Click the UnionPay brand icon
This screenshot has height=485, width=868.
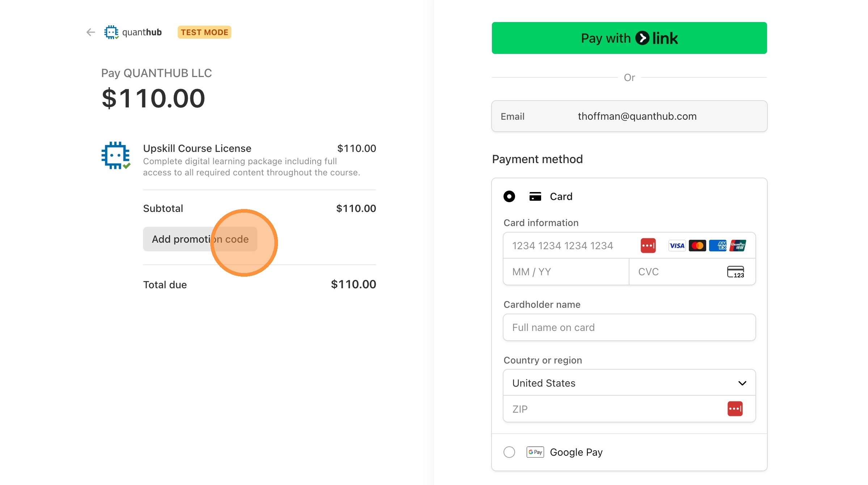click(x=738, y=246)
